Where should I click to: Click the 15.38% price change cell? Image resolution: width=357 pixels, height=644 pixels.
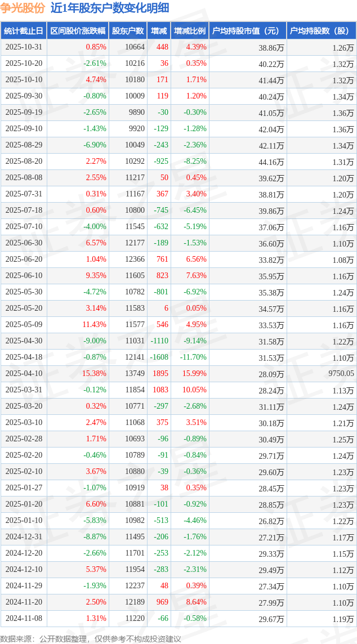point(94,374)
